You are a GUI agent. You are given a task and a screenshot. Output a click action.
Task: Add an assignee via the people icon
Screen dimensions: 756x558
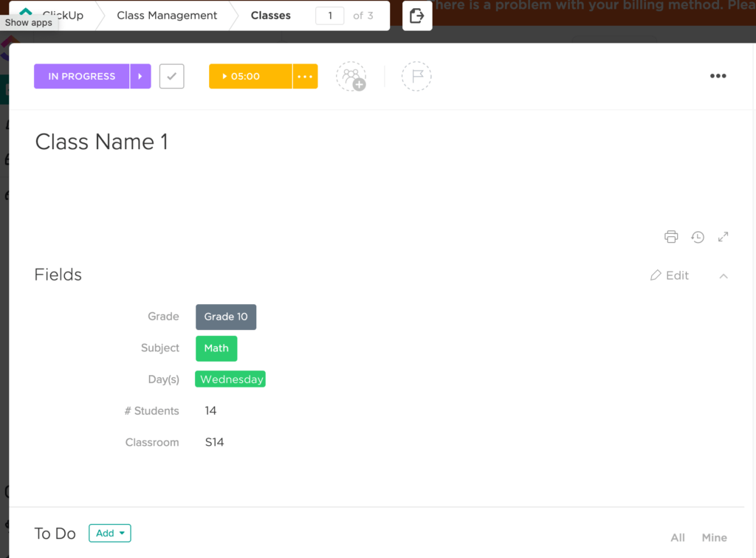click(x=351, y=76)
